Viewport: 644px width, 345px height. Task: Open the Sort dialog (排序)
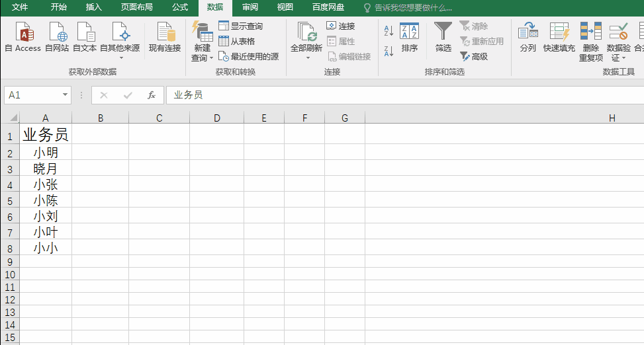tap(409, 37)
